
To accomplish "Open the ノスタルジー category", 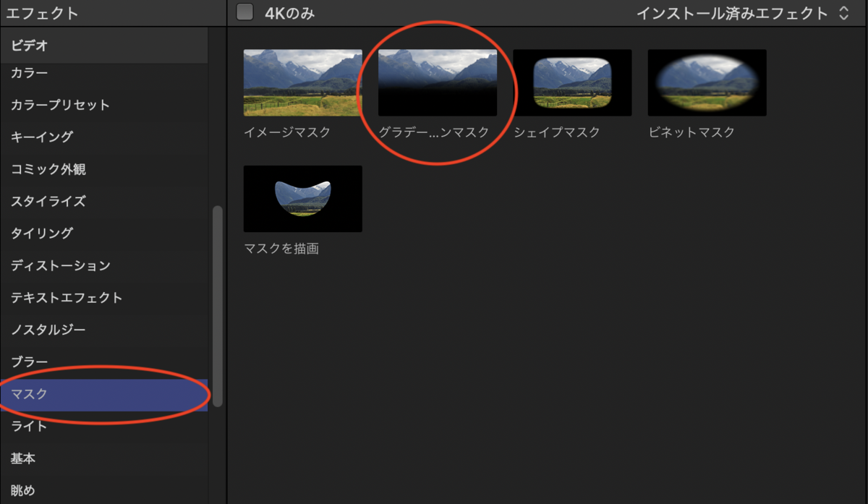I will click(x=104, y=330).
